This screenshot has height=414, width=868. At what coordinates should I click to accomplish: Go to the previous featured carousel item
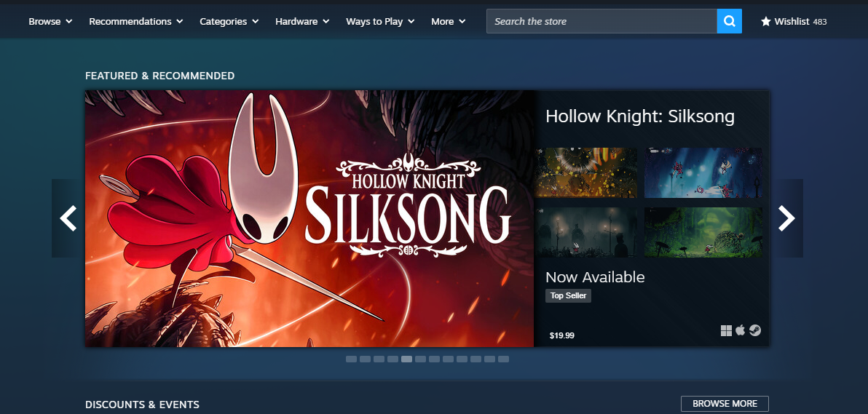click(68, 218)
